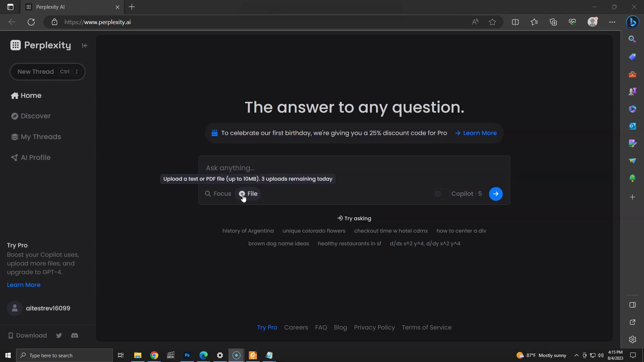This screenshot has height=362, width=644.
Task: Add this page to favorites with the star
Action: (492, 22)
